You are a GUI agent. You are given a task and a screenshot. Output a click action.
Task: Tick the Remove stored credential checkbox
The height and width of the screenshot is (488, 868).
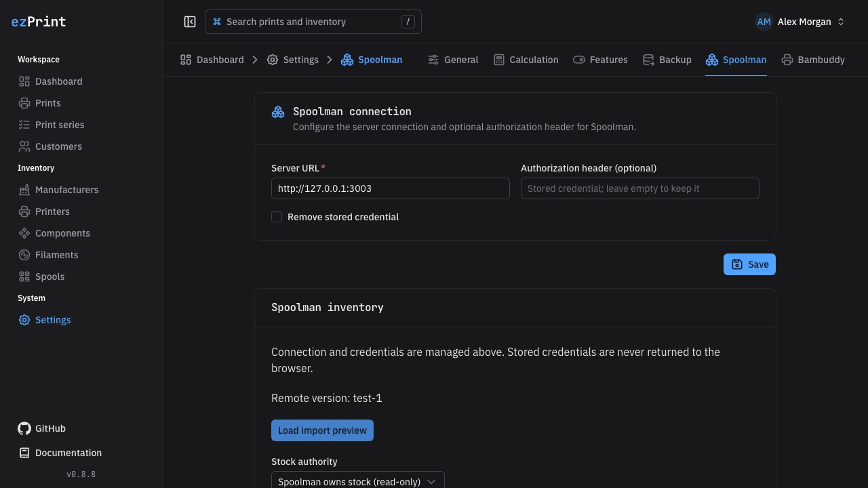pyautogui.click(x=277, y=217)
